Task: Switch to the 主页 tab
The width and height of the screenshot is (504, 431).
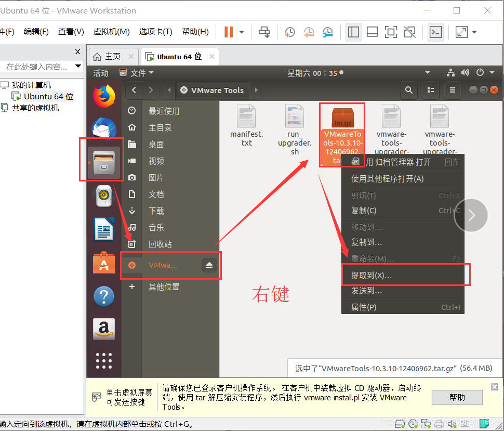Action: pyautogui.click(x=113, y=57)
